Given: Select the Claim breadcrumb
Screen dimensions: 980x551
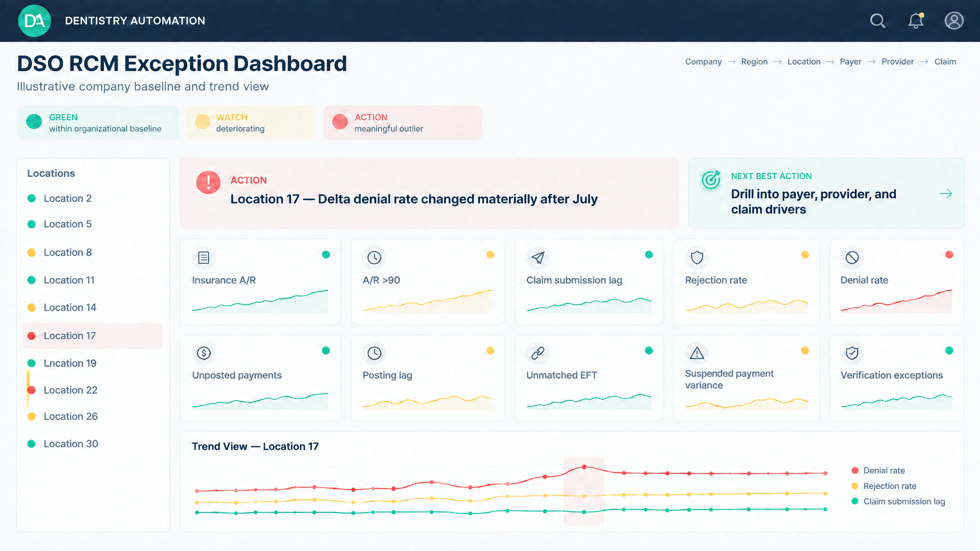Looking at the screenshot, I should tap(945, 62).
